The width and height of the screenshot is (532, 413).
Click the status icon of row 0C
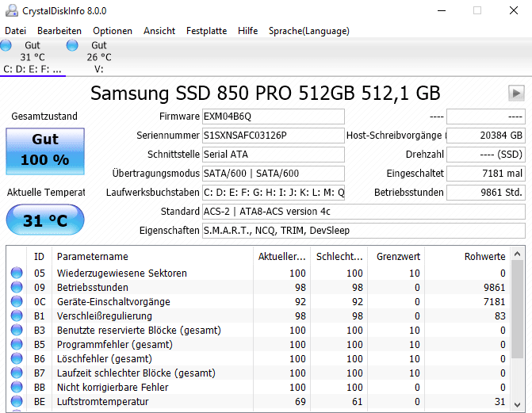tap(17, 301)
